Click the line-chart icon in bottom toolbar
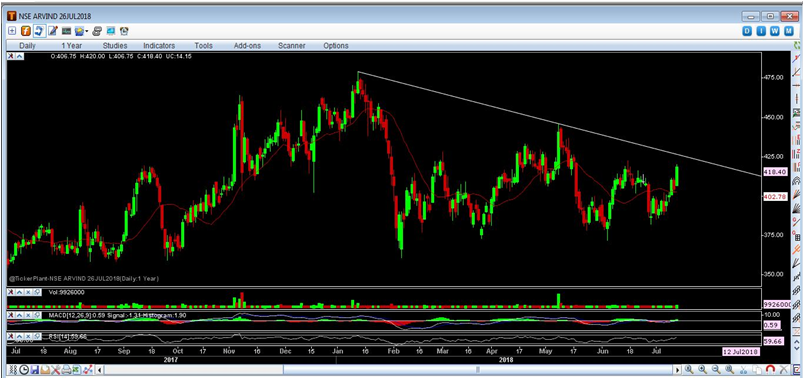Viewport: 807px width, 378px height. [x=89, y=370]
